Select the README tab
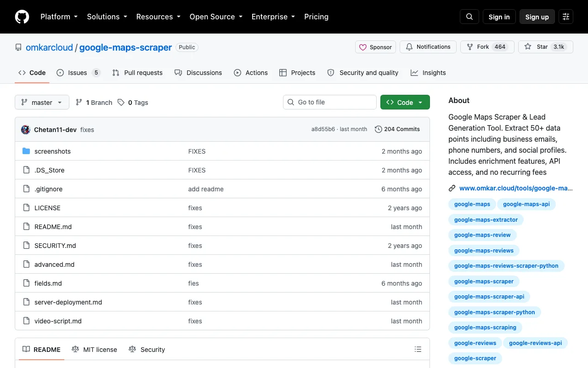The width and height of the screenshot is (588, 368). point(42,350)
